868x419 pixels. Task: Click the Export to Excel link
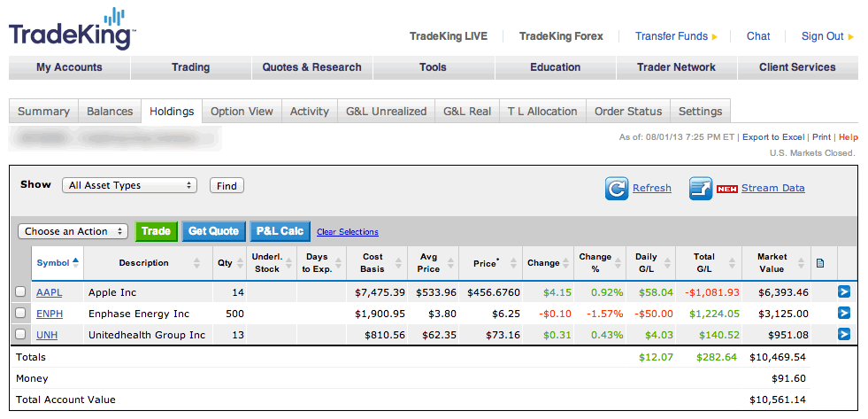[x=773, y=137]
